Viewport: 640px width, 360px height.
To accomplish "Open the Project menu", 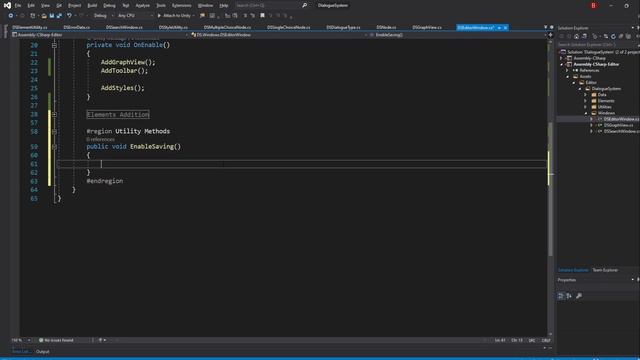I will tap(74, 6).
